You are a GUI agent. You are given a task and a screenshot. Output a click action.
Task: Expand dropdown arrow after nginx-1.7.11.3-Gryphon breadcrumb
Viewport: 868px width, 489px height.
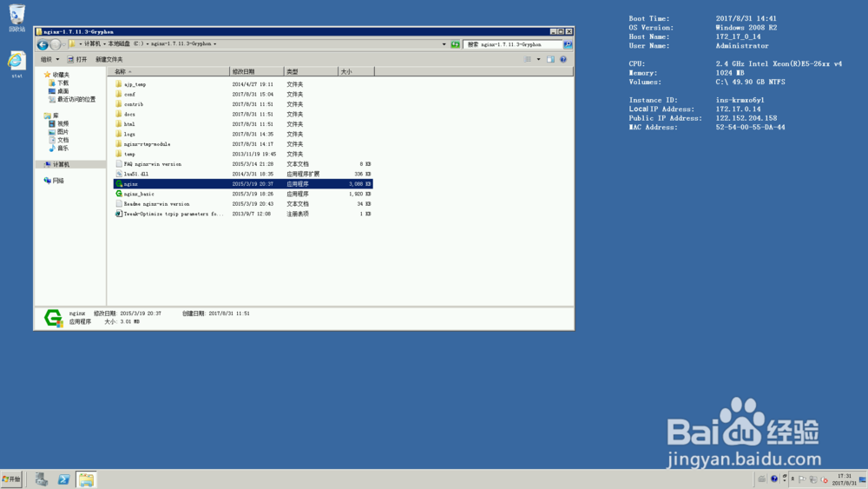coord(214,43)
